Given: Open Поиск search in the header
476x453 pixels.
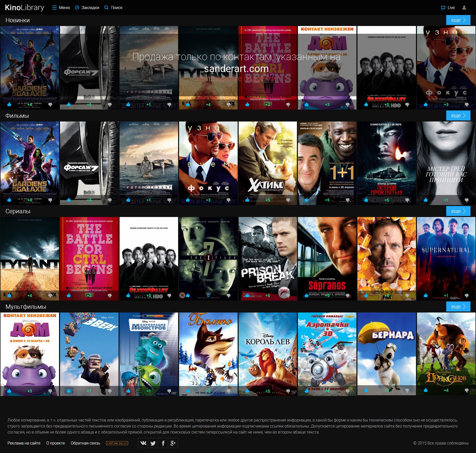Looking at the screenshot, I should [x=113, y=7].
